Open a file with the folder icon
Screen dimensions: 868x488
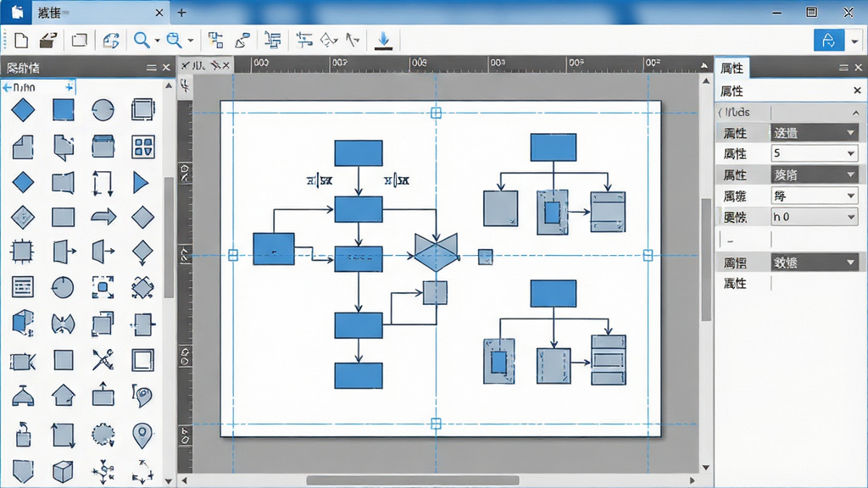(48, 41)
